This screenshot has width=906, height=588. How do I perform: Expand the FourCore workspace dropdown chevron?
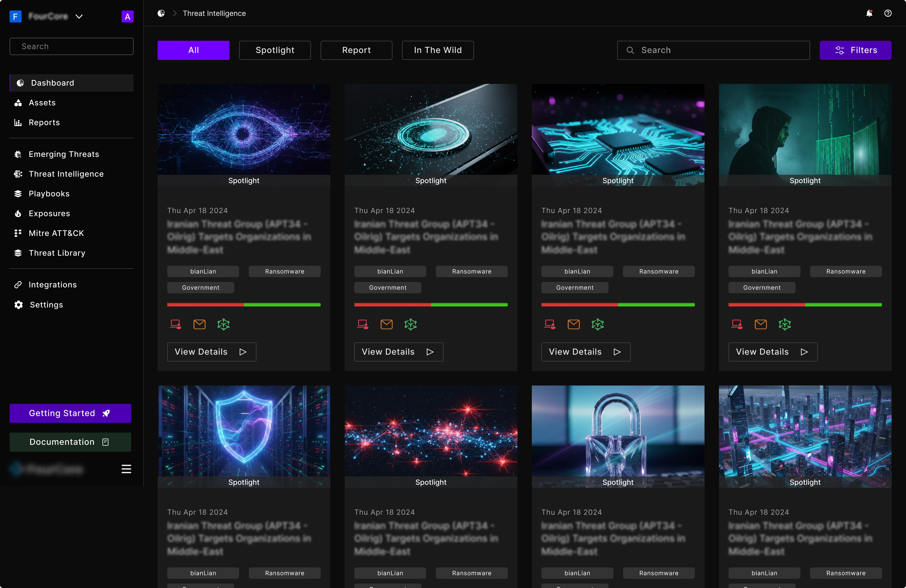click(x=79, y=16)
